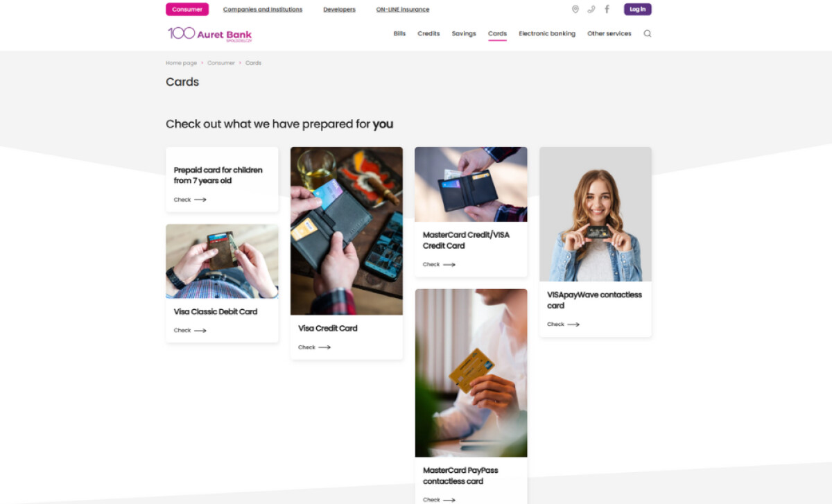Open the Electronic banking menu
The image size is (832, 504).
(547, 34)
